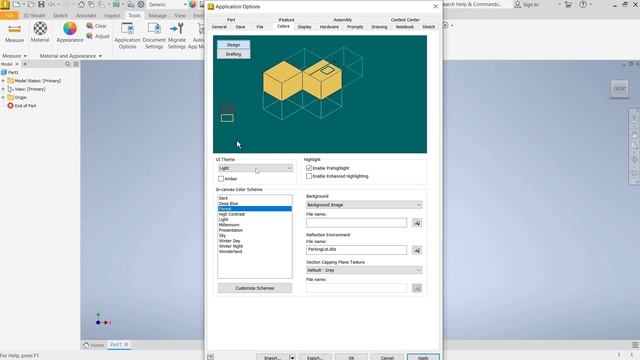Click Application Options ribbon icon
The height and width of the screenshot is (360, 640).
click(127, 29)
